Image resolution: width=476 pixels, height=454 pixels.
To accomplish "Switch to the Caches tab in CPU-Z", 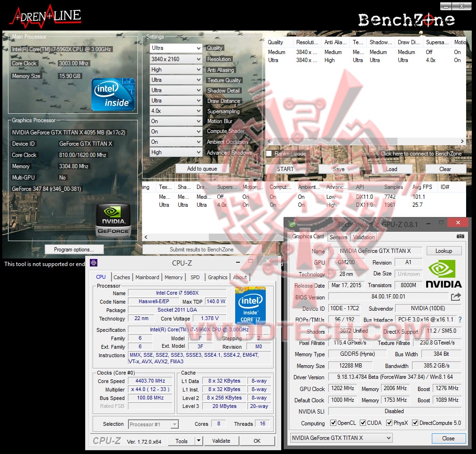I will [x=121, y=277].
